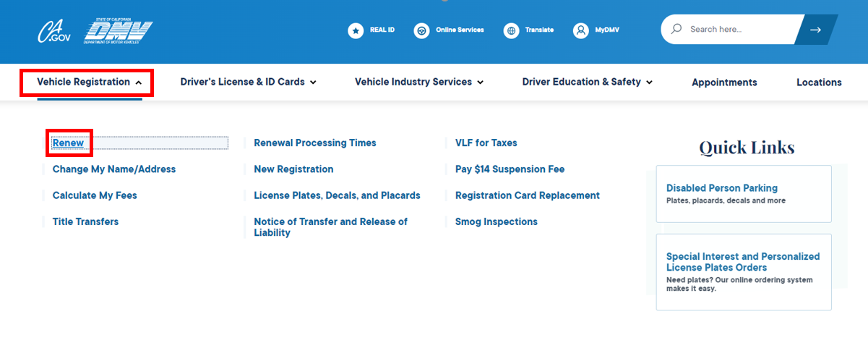Open the Translate link

pos(539,30)
